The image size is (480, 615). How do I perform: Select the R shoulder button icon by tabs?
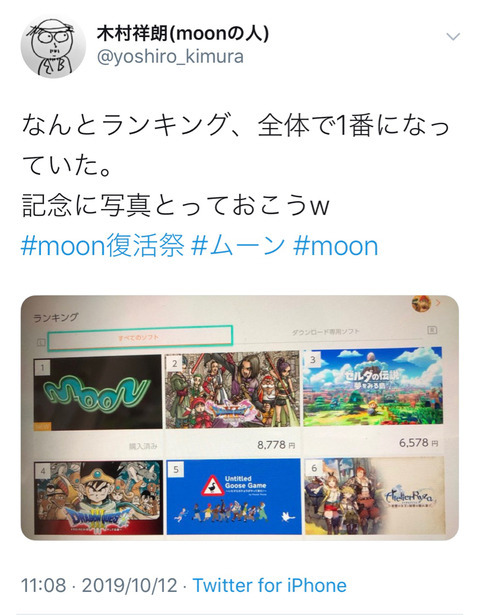pyautogui.click(x=432, y=330)
